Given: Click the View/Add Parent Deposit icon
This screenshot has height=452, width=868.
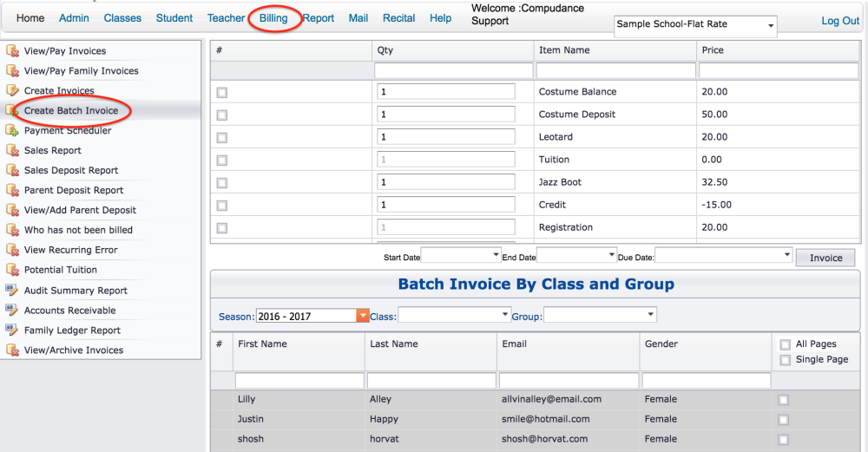Looking at the screenshot, I should 12,210.
